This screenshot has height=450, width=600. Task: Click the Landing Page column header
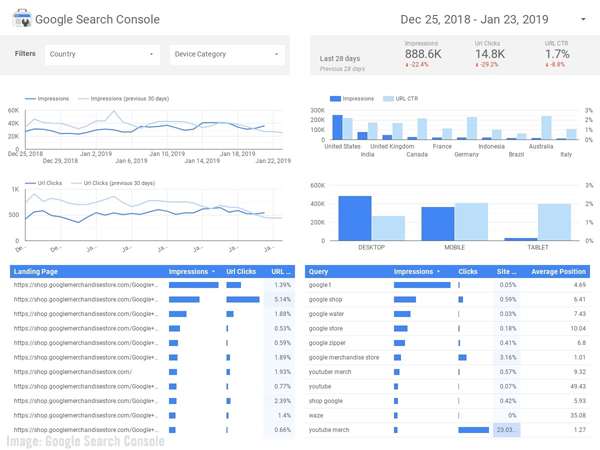[36, 272]
